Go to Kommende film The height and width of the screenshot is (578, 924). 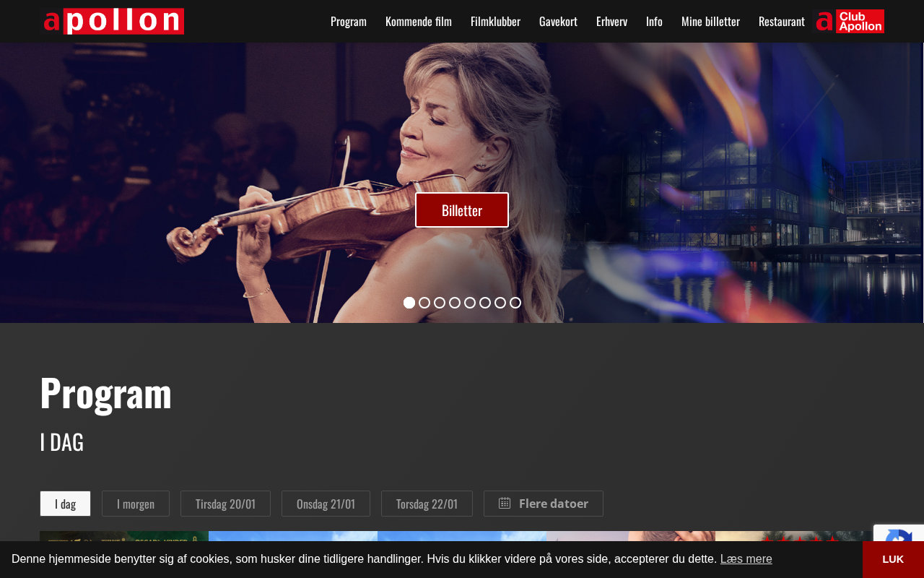point(419,21)
